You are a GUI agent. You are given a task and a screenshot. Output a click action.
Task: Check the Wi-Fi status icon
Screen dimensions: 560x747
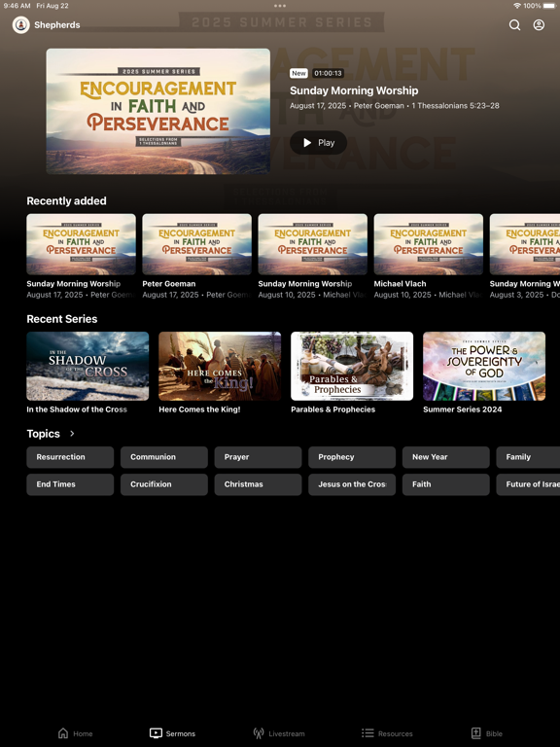pyautogui.click(x=517, y=6)
